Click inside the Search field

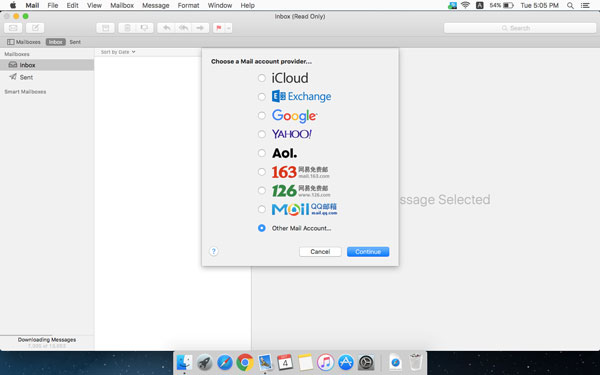pos(520,28)
